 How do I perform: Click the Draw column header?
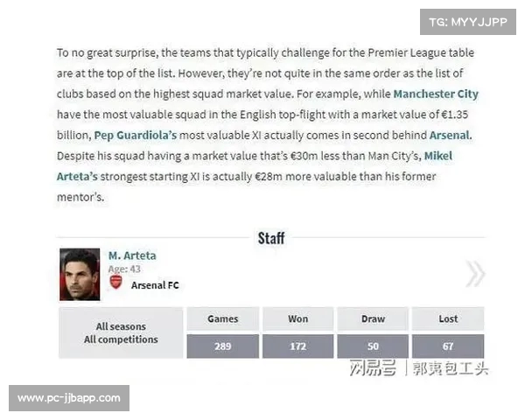click(x=373, y=318)
